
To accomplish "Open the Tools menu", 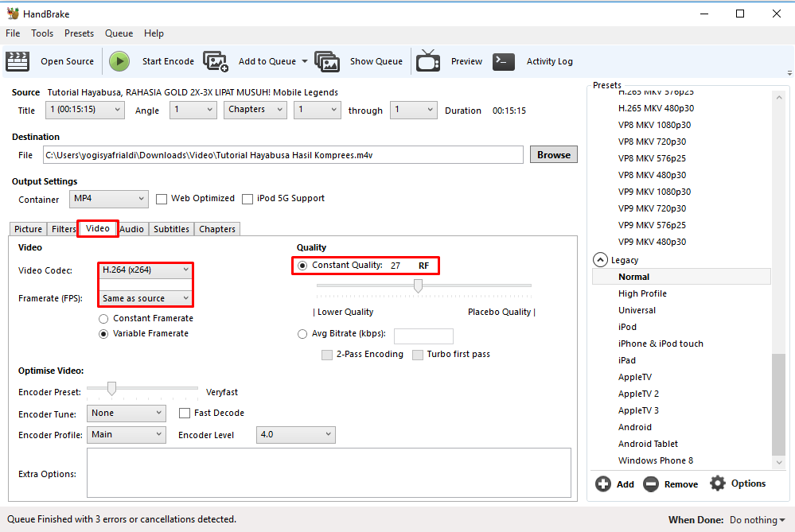I will click(42, 33).
